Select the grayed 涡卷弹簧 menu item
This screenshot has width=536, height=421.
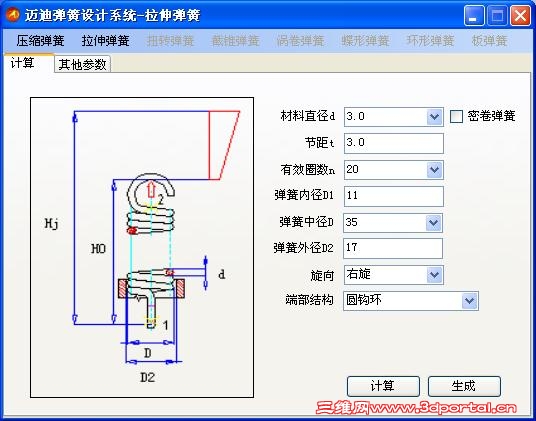(300, 41)
